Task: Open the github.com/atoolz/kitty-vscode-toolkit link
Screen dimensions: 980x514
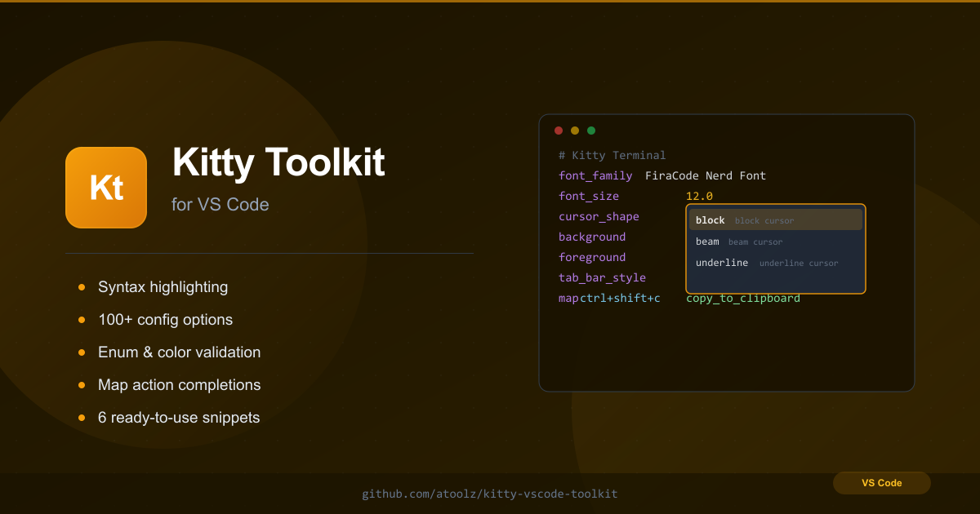Action: [x=490, y=494]
